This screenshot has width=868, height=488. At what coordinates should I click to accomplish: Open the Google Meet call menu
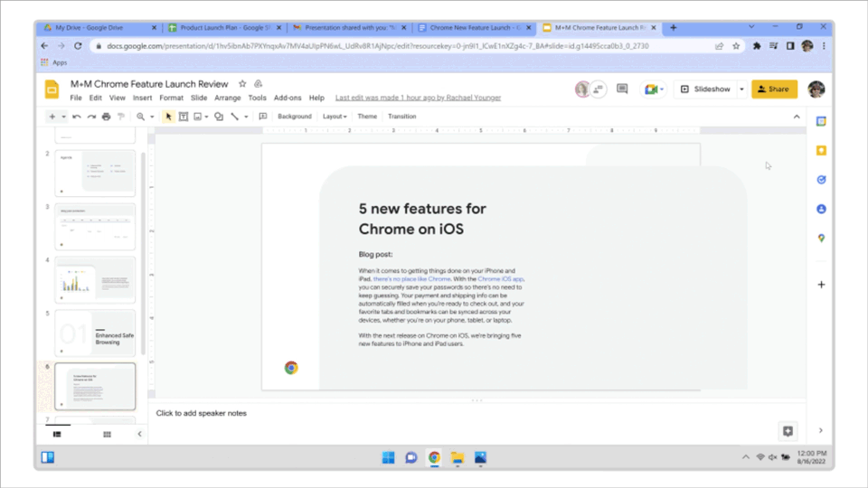[653, 89]
